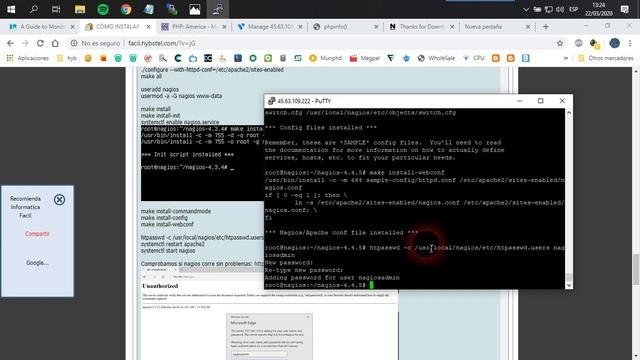640x360 pixels.
Task: Close the phpinfo() tab
Action: pos(376,27)
